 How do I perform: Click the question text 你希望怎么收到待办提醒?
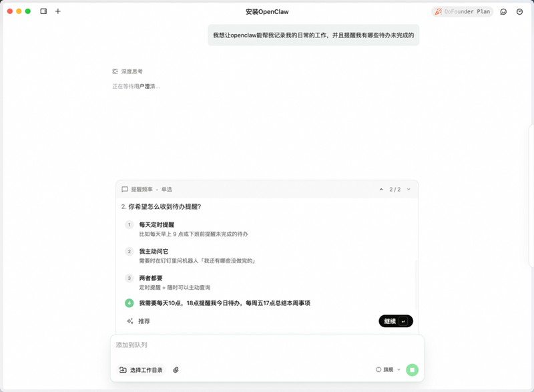coord(164,207)
